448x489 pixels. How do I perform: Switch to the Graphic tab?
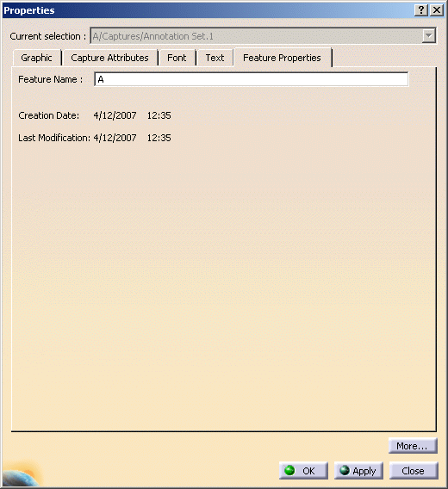[36, 58]
